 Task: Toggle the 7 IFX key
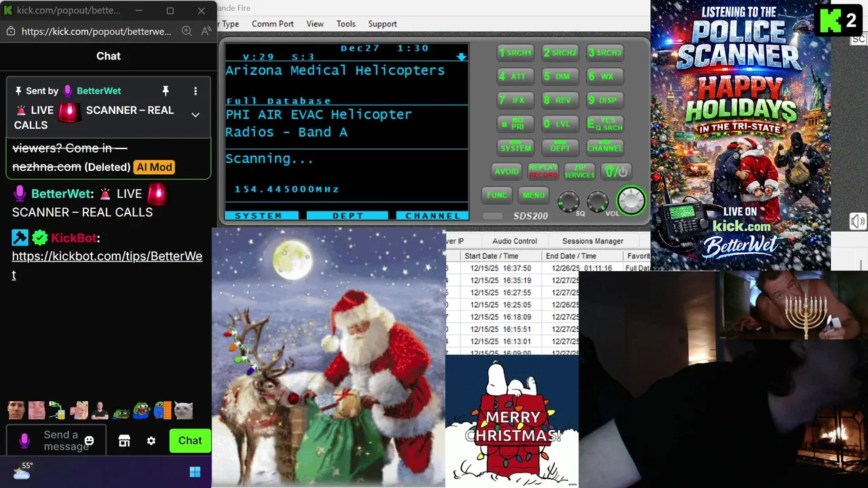pos(515,100)
